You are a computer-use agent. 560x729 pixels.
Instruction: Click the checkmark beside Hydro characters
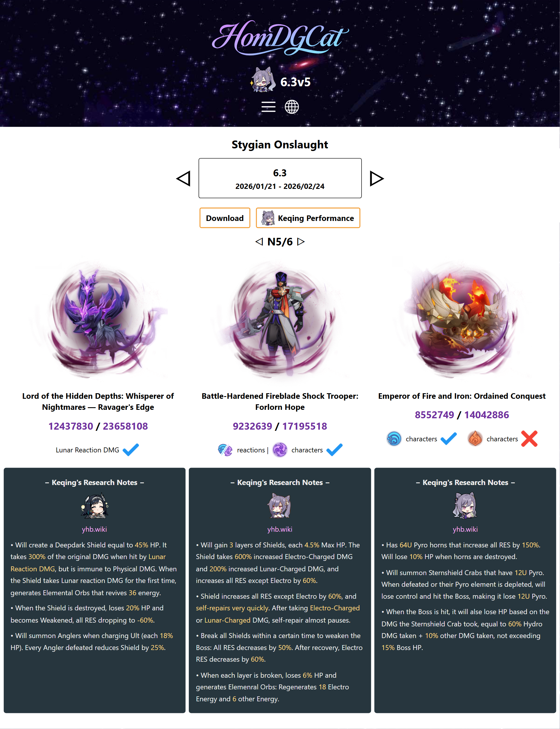click(449, 438)
